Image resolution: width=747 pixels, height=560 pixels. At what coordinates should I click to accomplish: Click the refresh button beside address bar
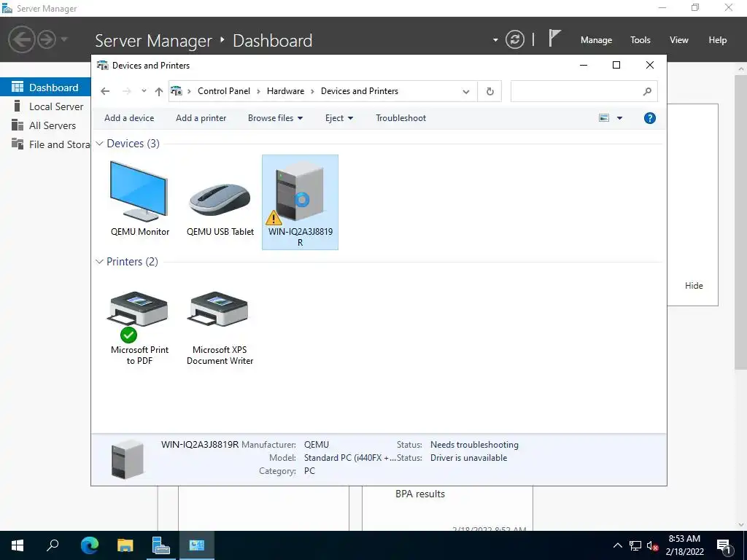tap(489, 91)
